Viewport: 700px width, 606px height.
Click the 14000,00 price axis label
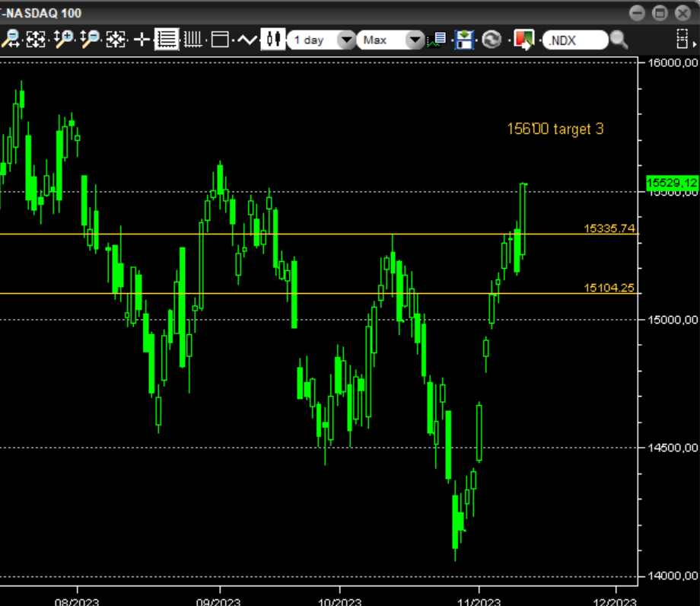point(673,576)
